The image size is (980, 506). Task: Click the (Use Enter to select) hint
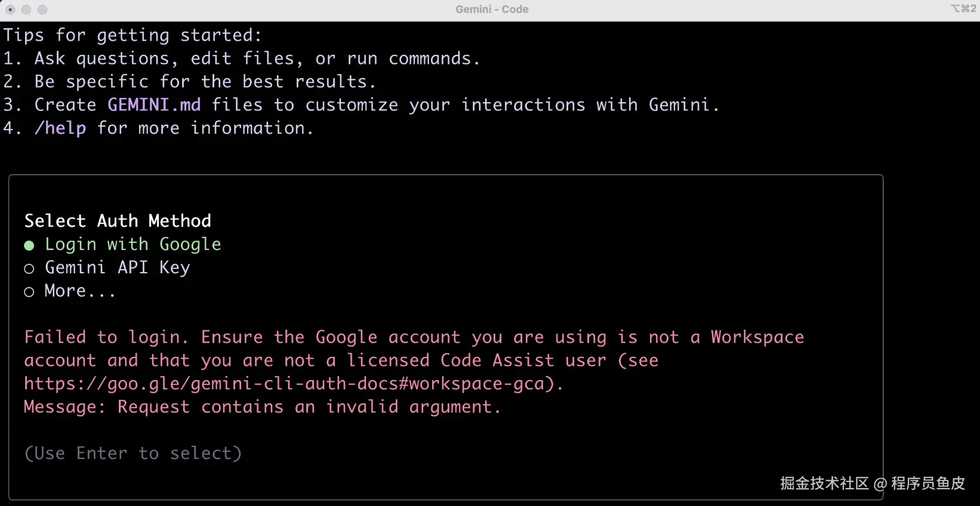click(x=133, y=453)
